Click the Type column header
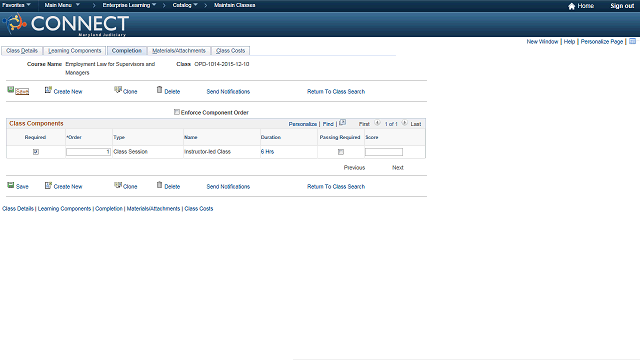 [x=119, y=138]
